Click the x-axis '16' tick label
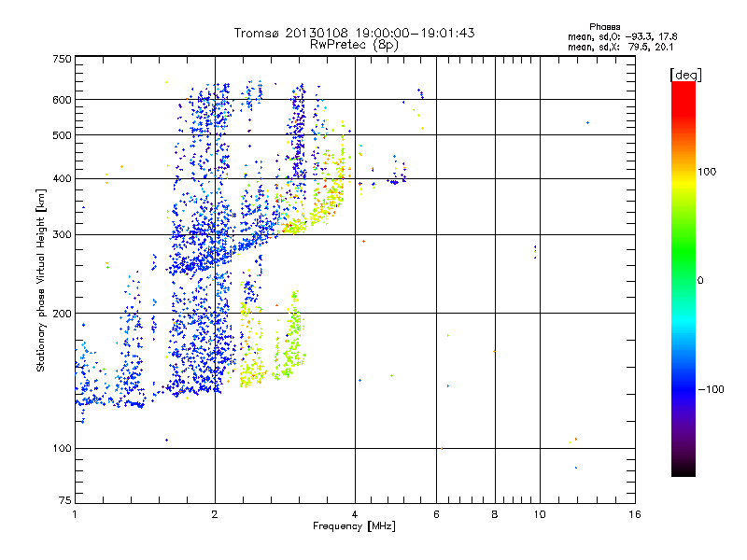Image resolution: width=747 pixels, height=560 pixels. (635, 514)
